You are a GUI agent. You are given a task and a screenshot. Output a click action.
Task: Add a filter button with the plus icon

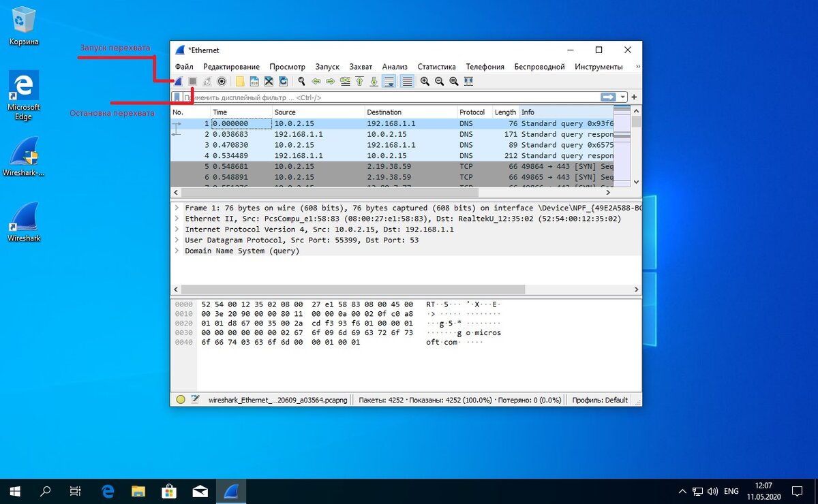[634, 97]
